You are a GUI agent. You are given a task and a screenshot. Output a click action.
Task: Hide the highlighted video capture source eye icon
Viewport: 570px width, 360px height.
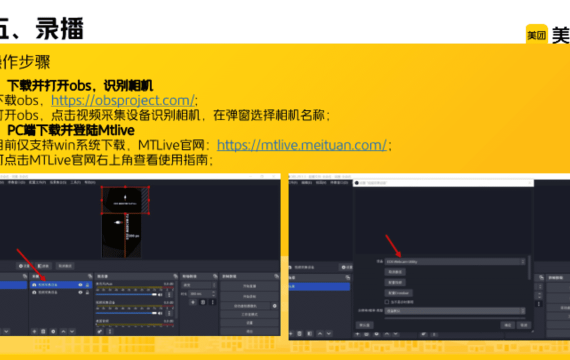[80, 285]
